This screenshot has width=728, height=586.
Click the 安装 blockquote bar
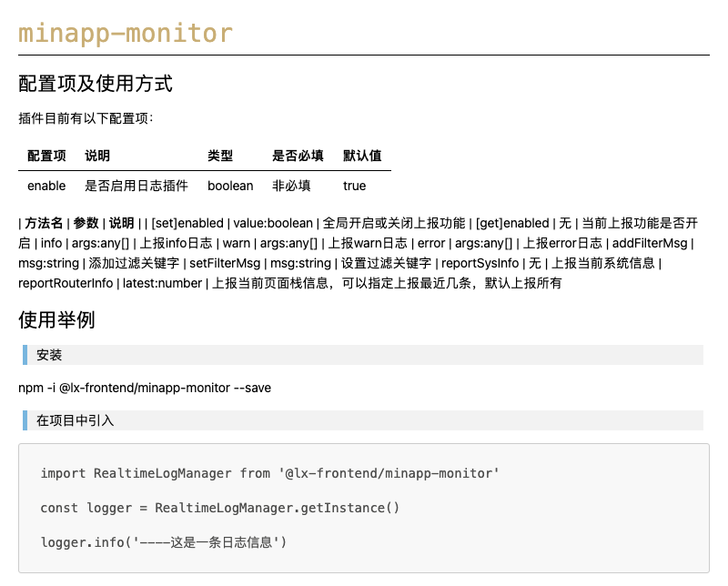(x=363, y=355)
